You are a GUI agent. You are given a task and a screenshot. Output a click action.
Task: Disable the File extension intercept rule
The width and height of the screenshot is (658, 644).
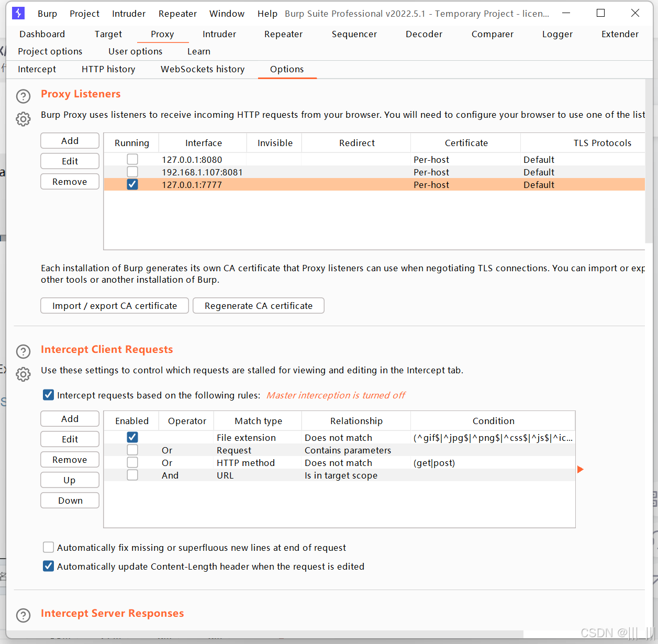[132, 437]
